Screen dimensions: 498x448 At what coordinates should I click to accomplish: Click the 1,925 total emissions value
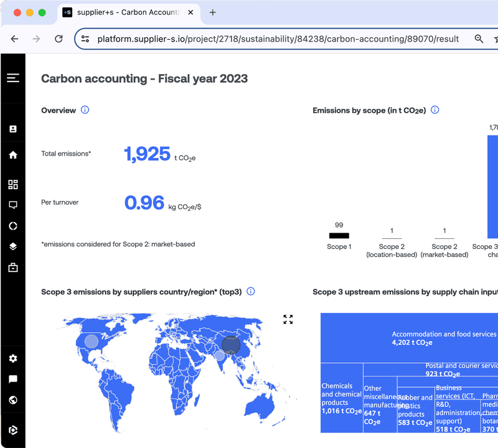coord(147,154)
